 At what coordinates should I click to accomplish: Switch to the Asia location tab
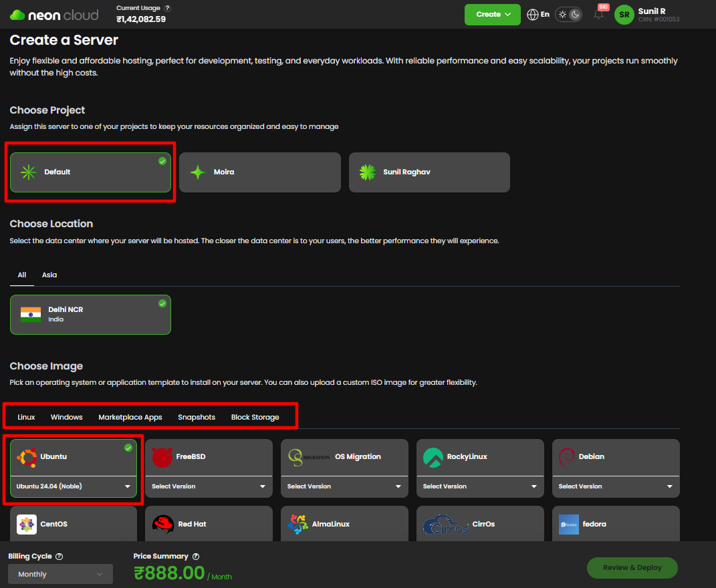coord(49,275)
